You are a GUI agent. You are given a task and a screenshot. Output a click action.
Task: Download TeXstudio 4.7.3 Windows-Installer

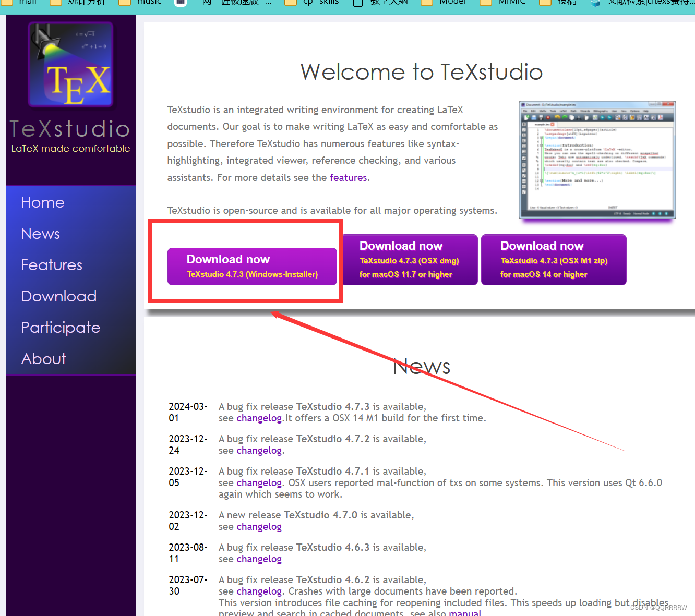click(x=252, y=267)
